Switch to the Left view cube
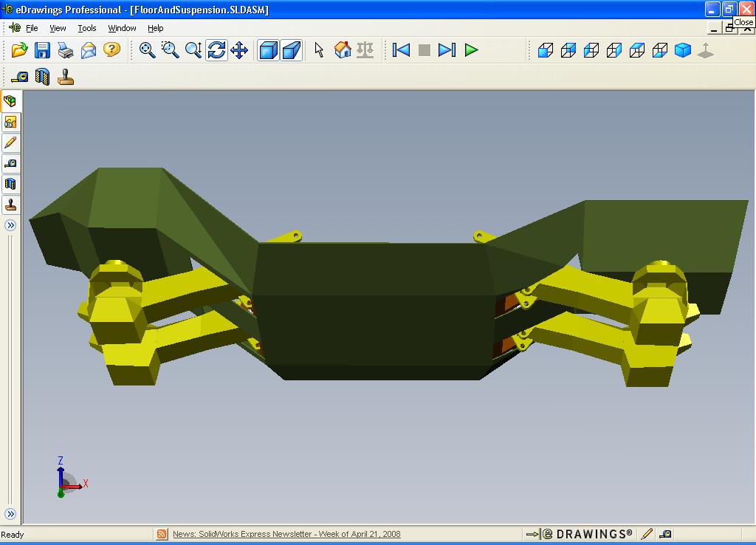This screenshot has height=545, width=756. [591, 50]
